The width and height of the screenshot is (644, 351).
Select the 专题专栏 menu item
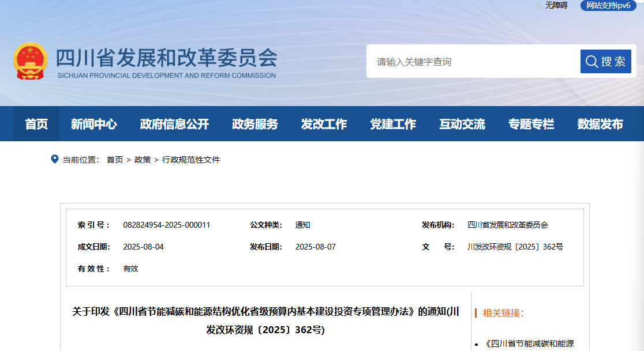click(531, 124)
